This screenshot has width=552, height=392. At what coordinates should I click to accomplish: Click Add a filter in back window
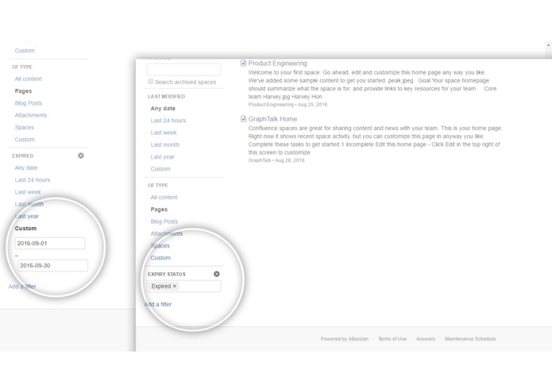tap(22, 286)
